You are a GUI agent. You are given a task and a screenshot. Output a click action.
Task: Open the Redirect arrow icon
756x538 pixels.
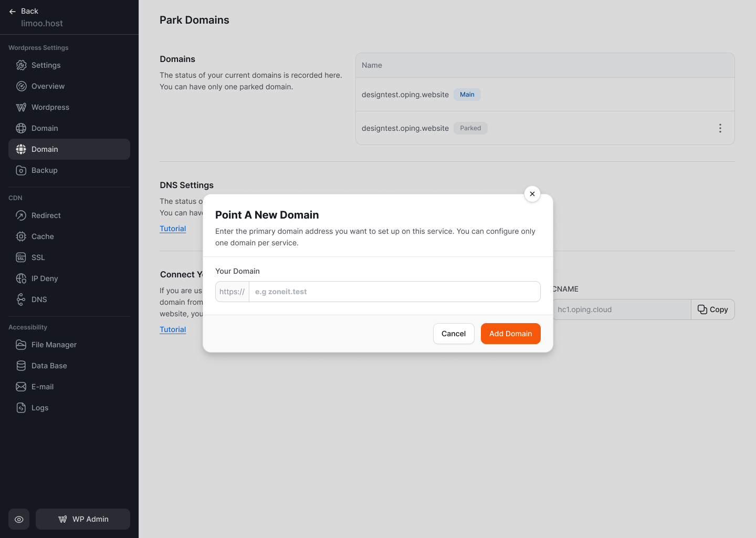click(x=21, y=215)
